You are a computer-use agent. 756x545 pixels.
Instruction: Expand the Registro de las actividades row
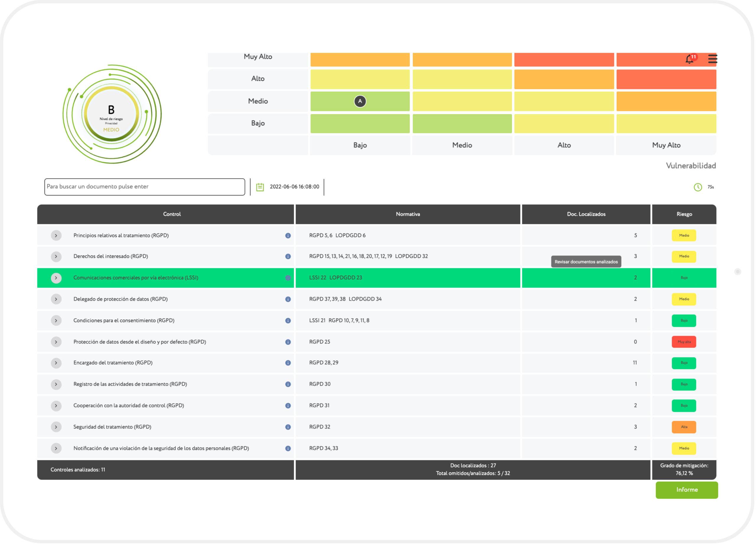click(x=56, y=385)
